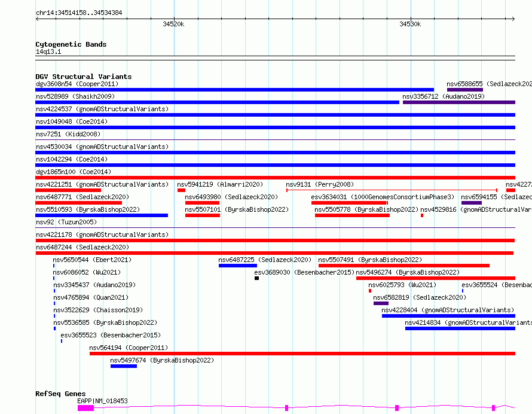Click the DGV Structural Variants track title
Viewport: 532px width, 414px height.
click(x=84, y=77)
